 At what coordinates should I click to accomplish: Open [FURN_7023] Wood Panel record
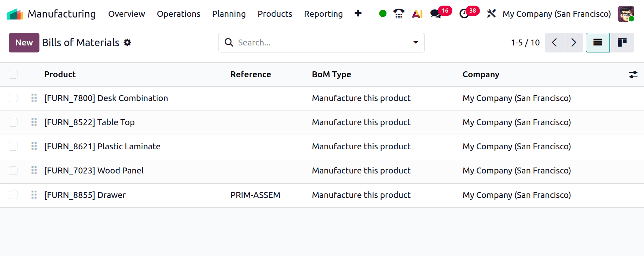[x=94, y=171]
